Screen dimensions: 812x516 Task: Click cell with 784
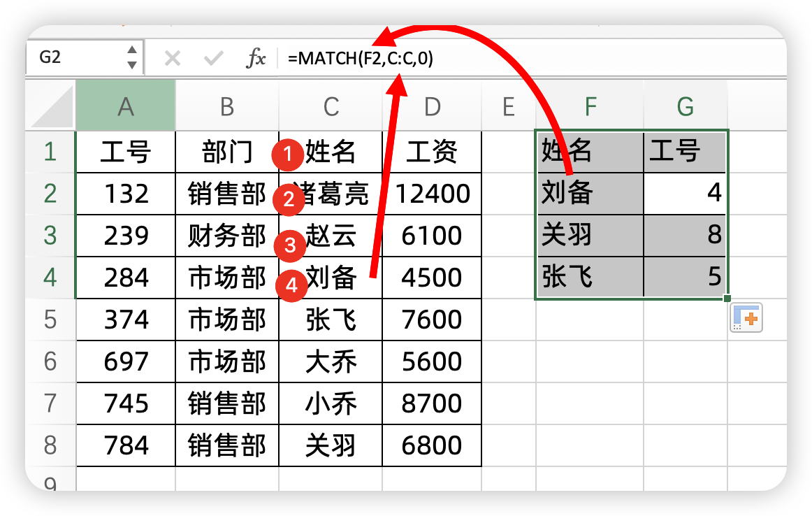[126, 445]
